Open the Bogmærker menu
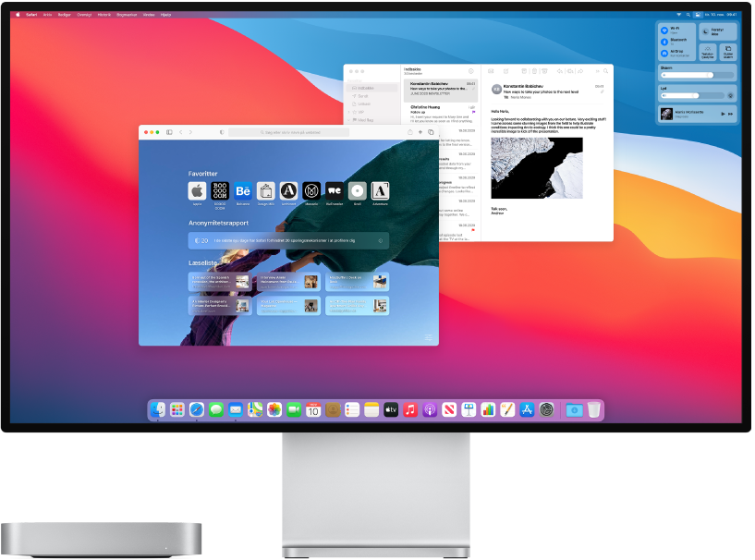Screen dimensions: 755x560 (127, 15)
